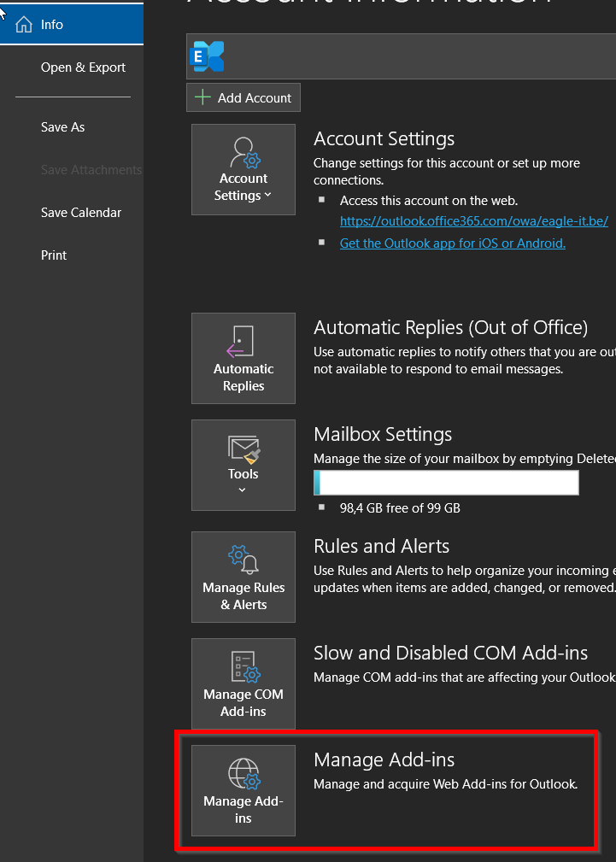Open Automatic Replies settings
The image size is (616, 862).
click(243, 359)
